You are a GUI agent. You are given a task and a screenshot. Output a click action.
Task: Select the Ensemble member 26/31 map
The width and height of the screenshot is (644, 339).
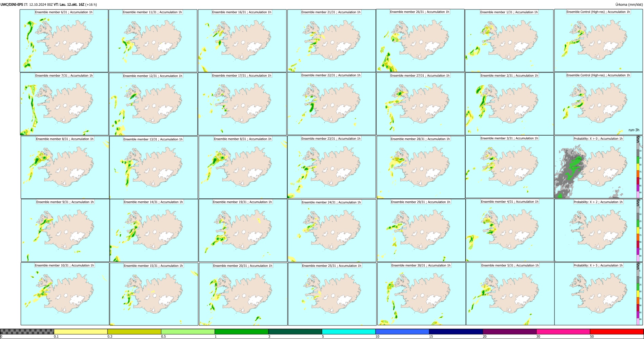point(420,40)
